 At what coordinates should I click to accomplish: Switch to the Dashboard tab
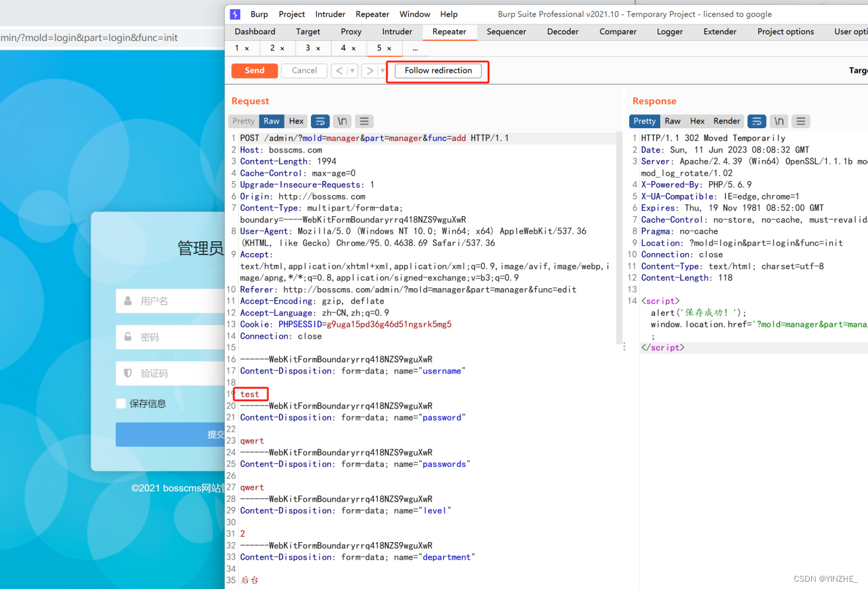pos(255,32)
